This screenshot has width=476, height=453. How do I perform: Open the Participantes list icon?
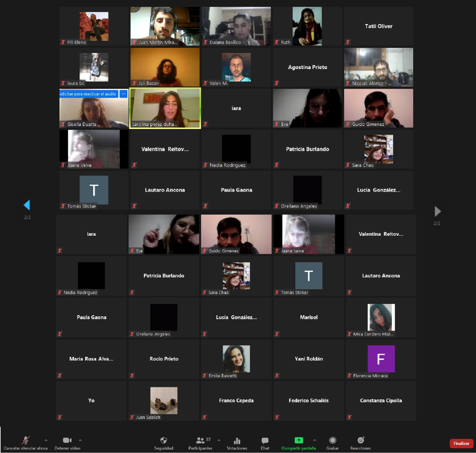tap(200, 440)
